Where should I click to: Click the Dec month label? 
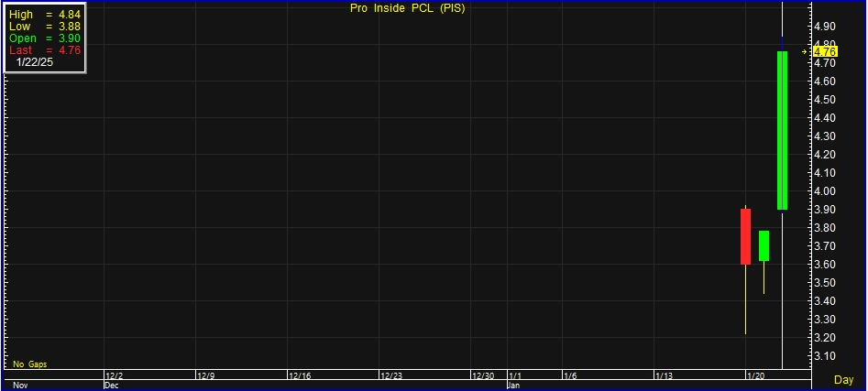(x=111, y=386)
